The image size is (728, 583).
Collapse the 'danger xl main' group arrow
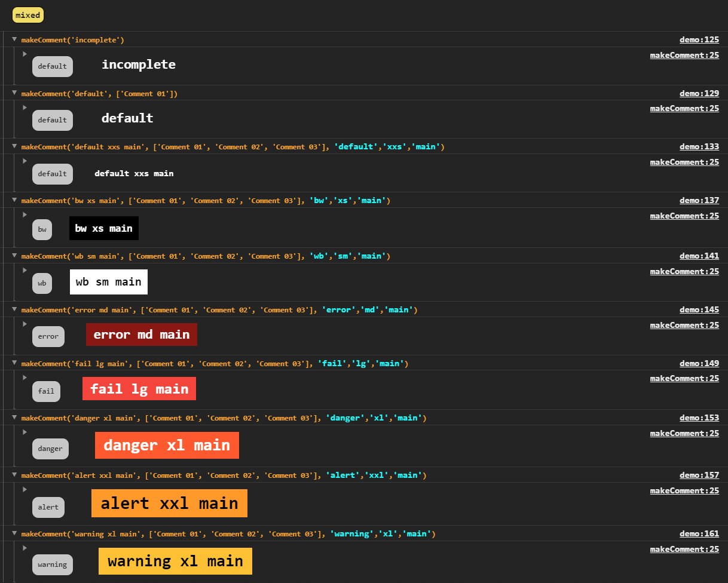tap(14, 418)
